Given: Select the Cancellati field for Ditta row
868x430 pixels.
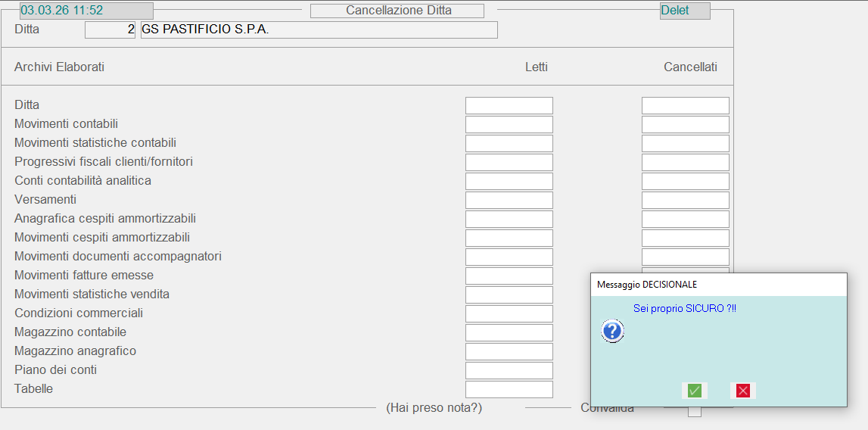Looking at the screenshot, I should [x=685, y=105].
